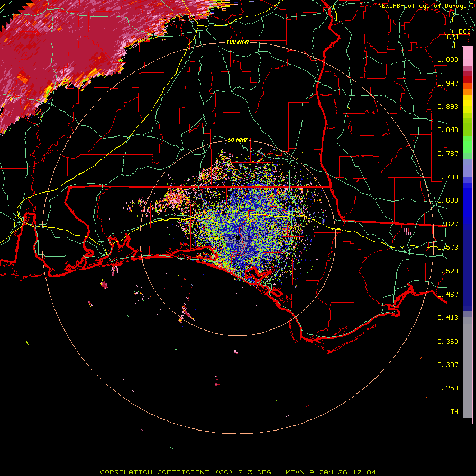Viewport: 476px width, 476px height.
Task: Click the [CC] label above the legend
Action: point(452,37)
